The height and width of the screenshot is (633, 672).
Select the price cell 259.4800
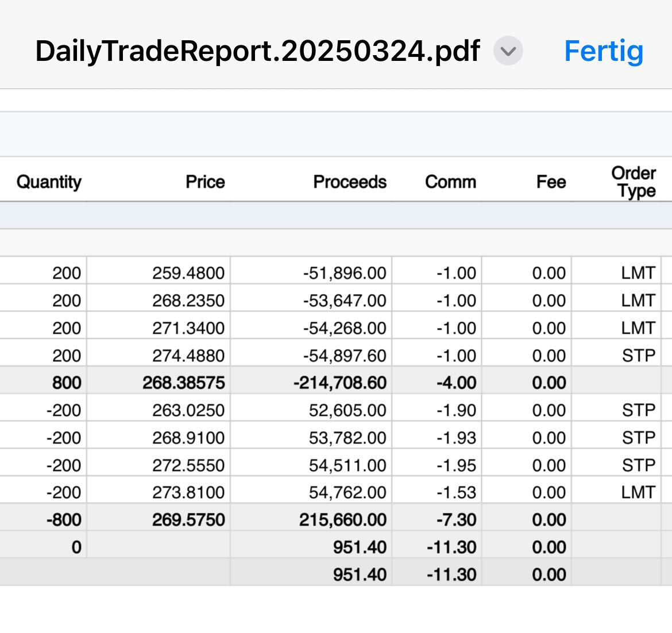pyautogui.click(x=188, y=273)
